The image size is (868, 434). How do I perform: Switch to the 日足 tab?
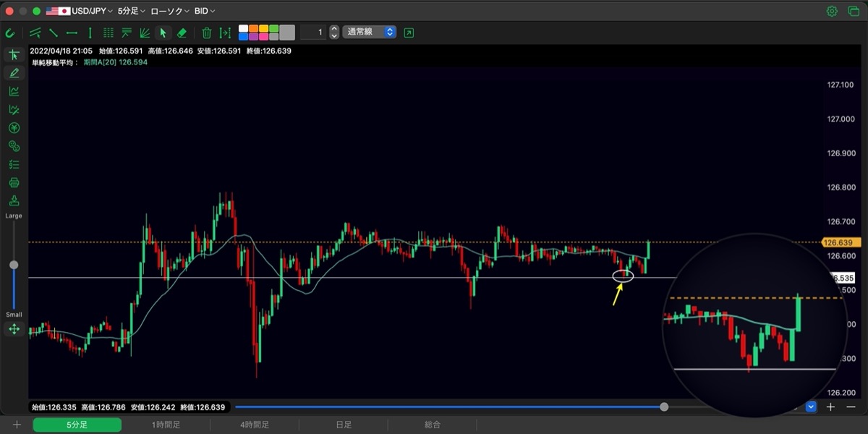click(344, 425)
